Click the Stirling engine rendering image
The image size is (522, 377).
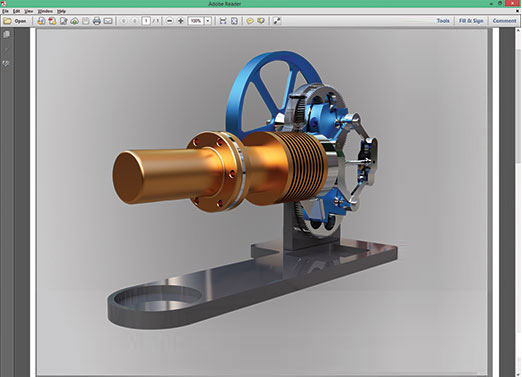click(x=262, y=202)
